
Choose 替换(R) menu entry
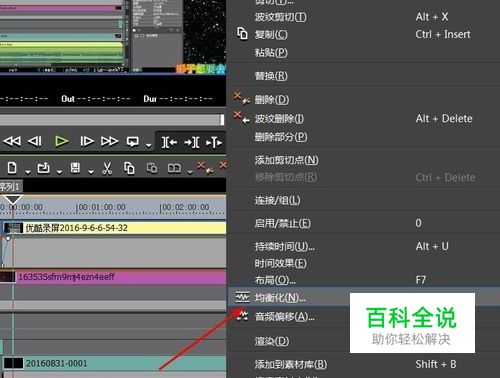(363, 76)
